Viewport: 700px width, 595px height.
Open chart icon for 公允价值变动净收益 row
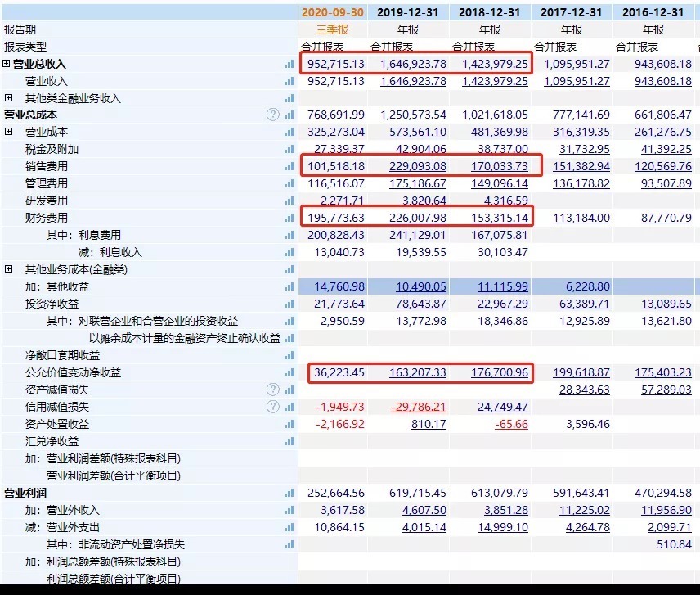point(289,372)
